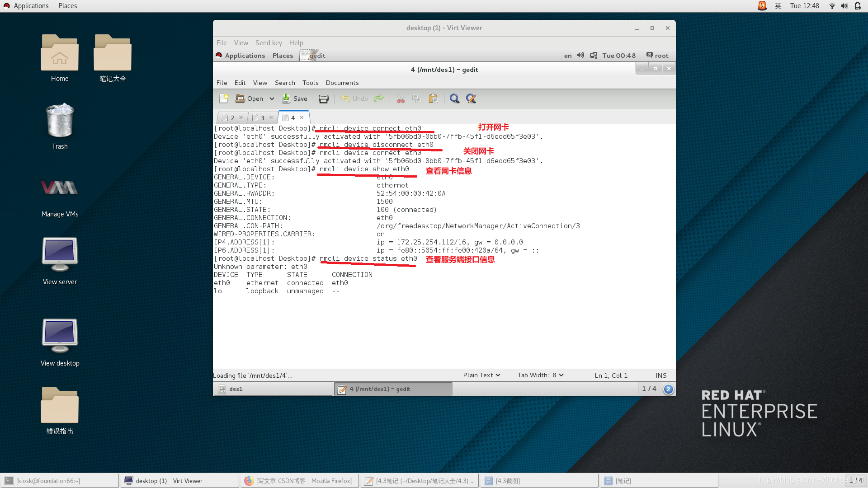This screenshot has height=488, width=868.
Task: Open guest Places menu inside Virt Viewer
Action: pos(283,56)
